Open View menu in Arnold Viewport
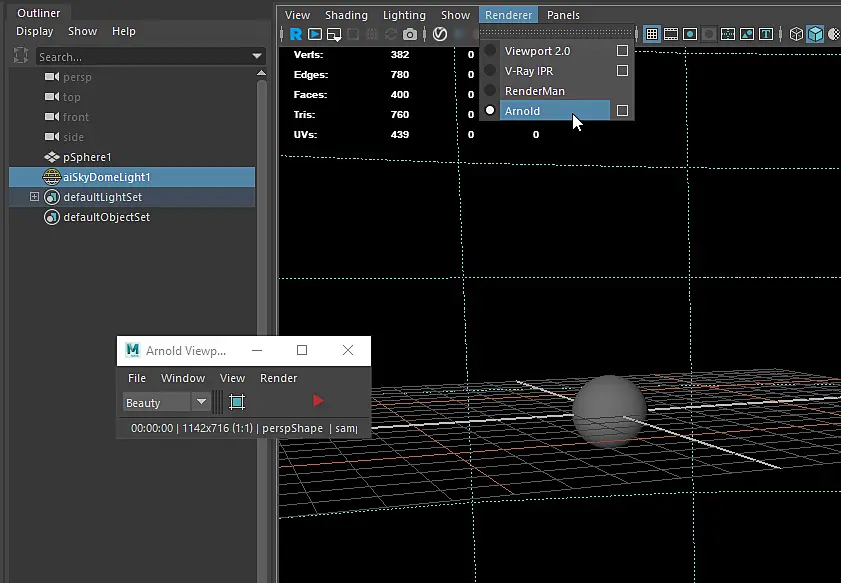The height and width of the screenshot is (583, 841). [232, 378]
